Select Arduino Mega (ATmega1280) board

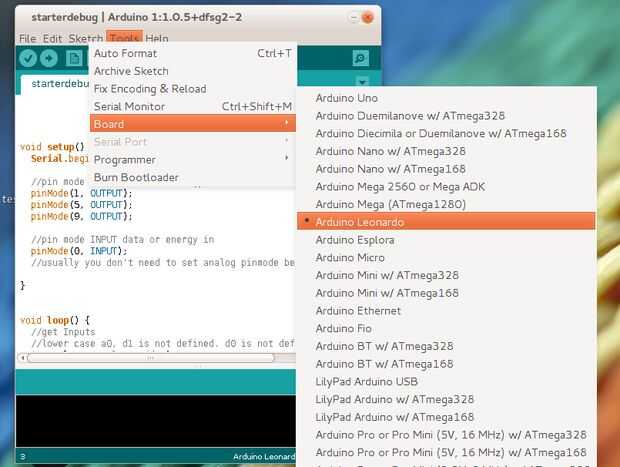(x=446, y=204)
